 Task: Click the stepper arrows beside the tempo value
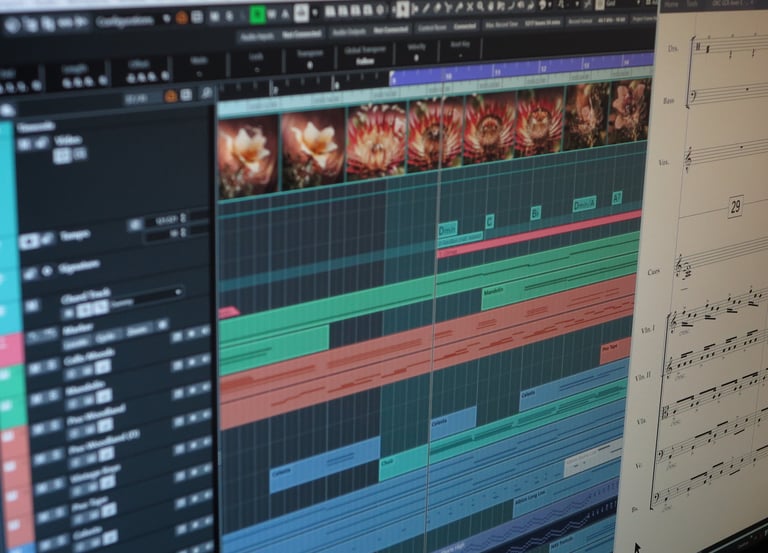click(183, 217)
